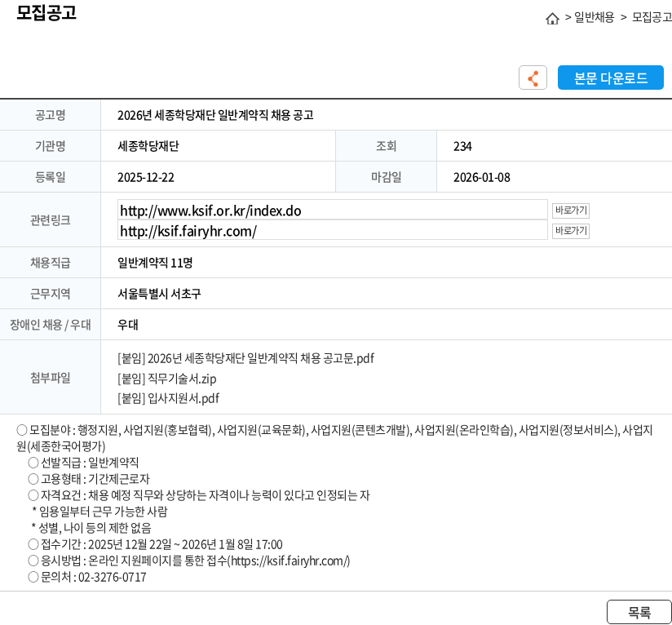Click the 등록일 label cell
Image resolution: width=672 pixels, height=625 pixels.
coord(50,177)
